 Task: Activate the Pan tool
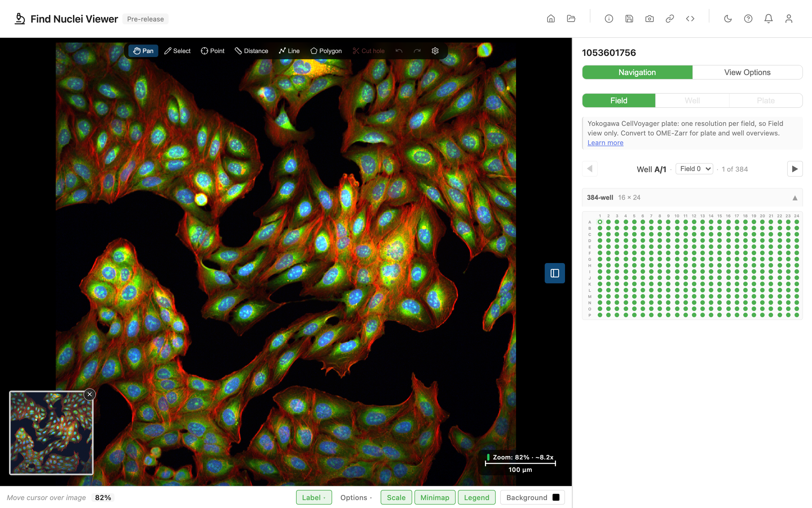click(143, 51)
